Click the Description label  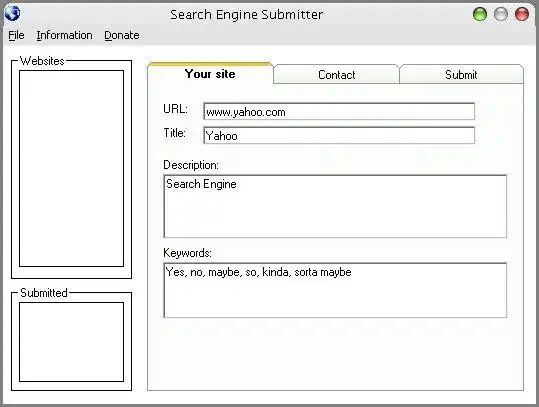[x=191, y=165]
